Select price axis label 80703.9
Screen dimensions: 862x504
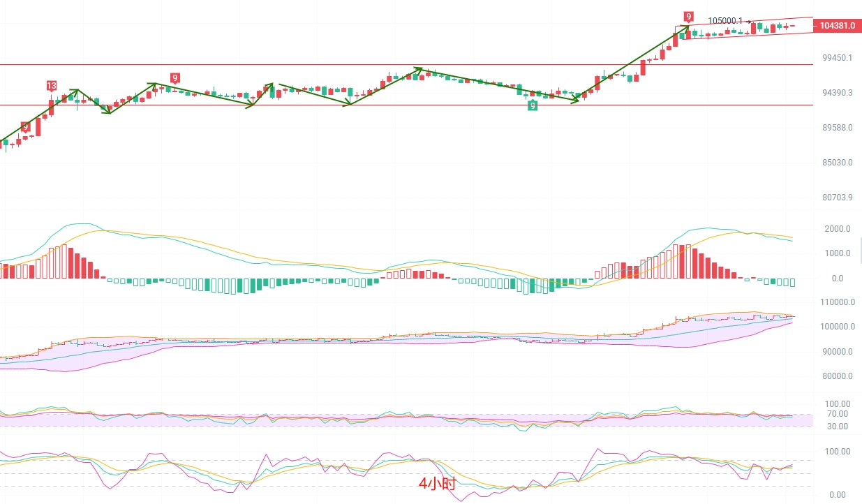[838, 198]
